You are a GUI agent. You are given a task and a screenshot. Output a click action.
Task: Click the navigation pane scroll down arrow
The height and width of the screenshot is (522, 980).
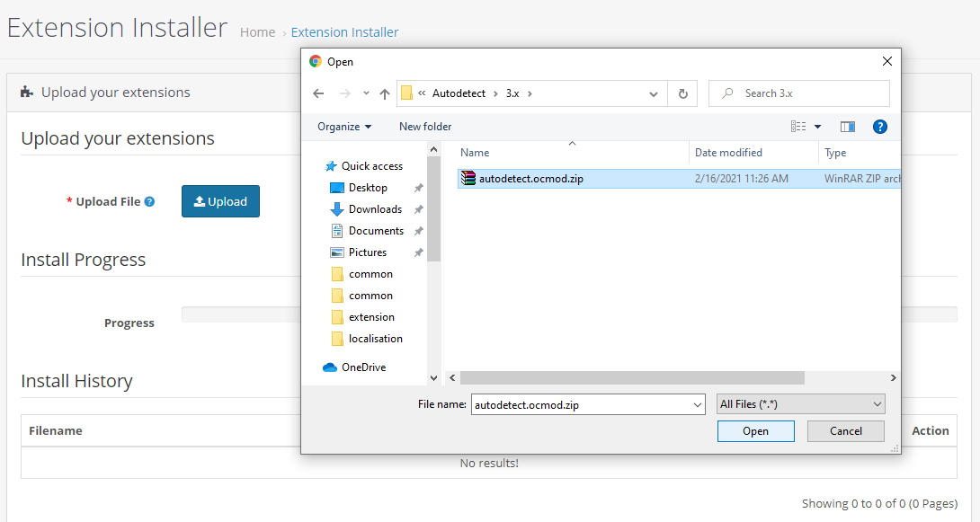(433, 377)
